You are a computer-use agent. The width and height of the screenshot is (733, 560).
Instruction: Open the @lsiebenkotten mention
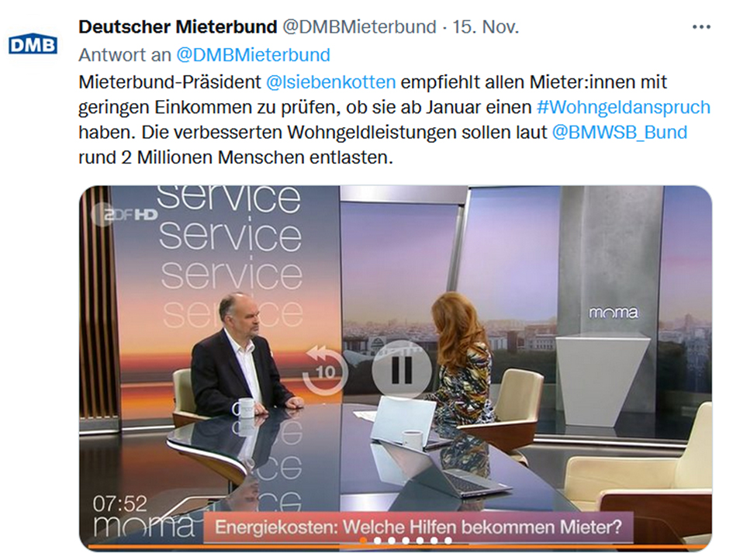point(330,82)
